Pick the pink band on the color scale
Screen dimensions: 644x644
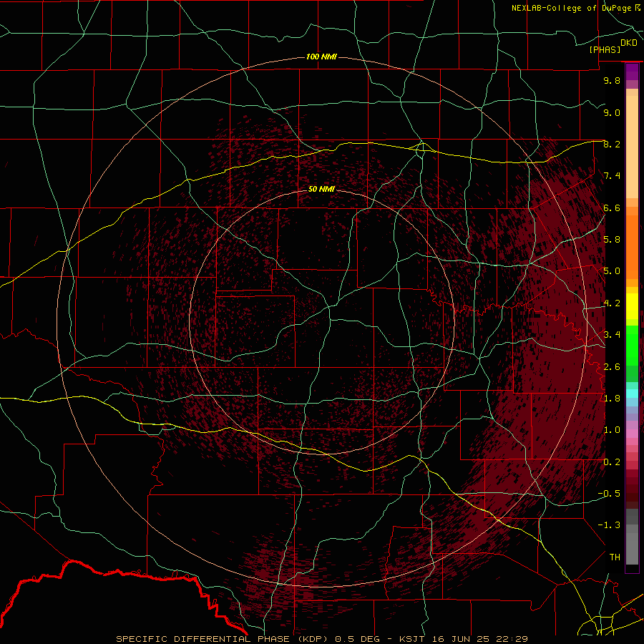click(x=632, y=434)
